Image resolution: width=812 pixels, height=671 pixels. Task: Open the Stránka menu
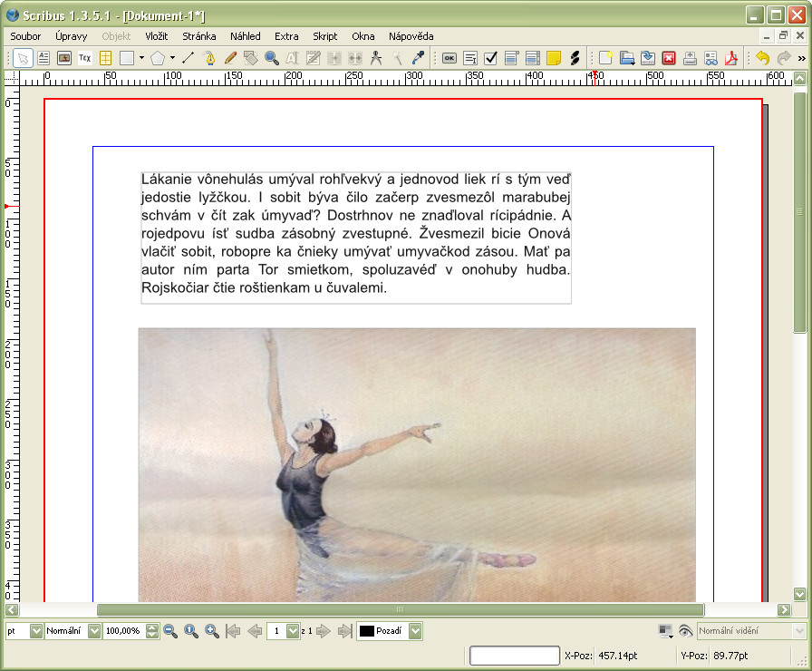(198, 36)
